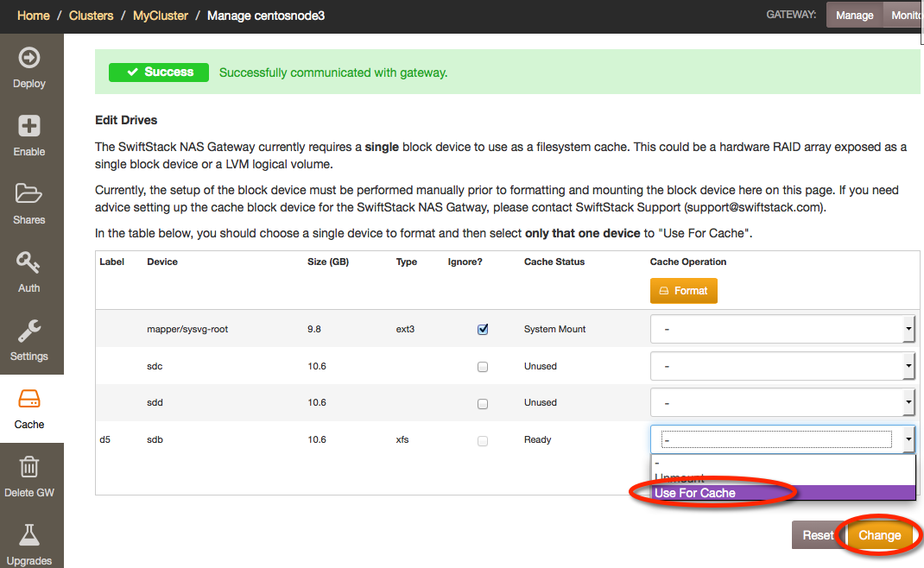The height and width of the screenshot is (568, 924).
Task: Click the 'Cache Operation' column header
Action: tap(687, 262)
